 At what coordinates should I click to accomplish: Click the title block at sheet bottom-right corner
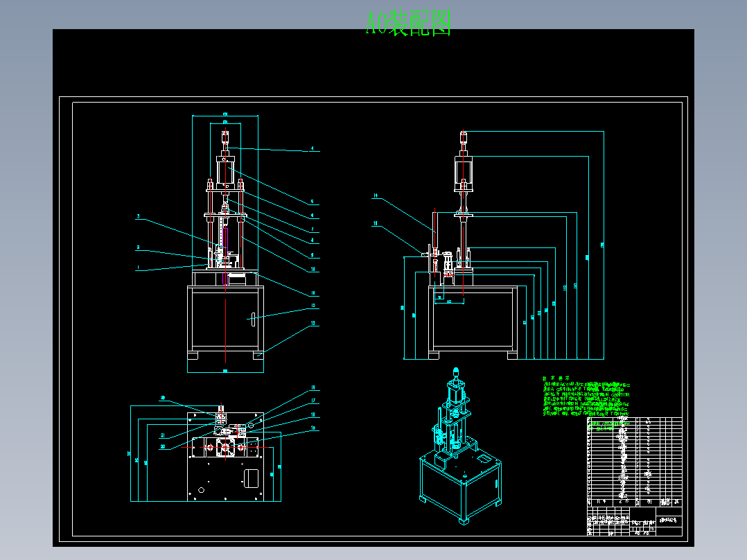click(x=635, y=521)
